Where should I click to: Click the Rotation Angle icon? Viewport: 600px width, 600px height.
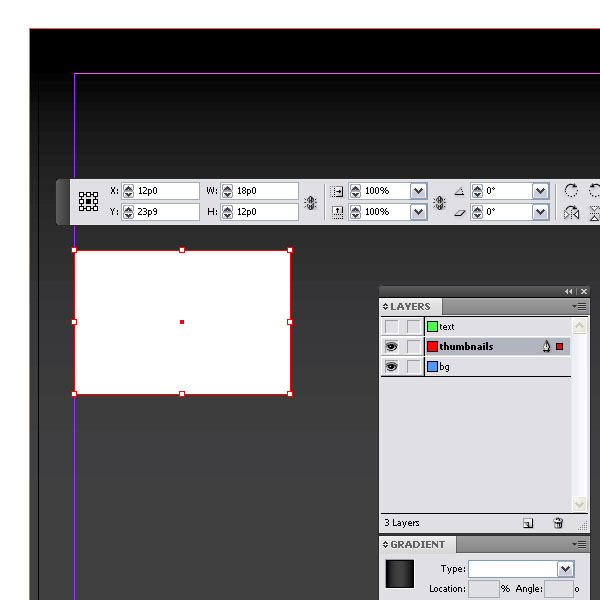pyautogui.click(x=460, y=191)
